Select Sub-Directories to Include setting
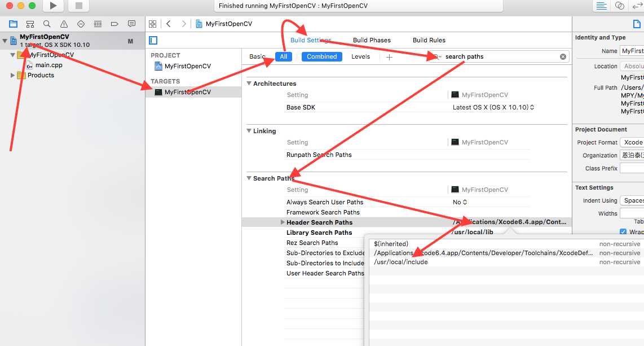Screen dimensions: 644x346 pos(325,263)
